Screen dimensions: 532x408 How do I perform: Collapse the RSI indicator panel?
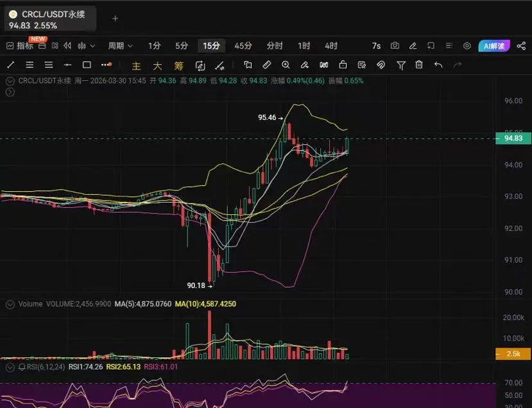(10, 367)
